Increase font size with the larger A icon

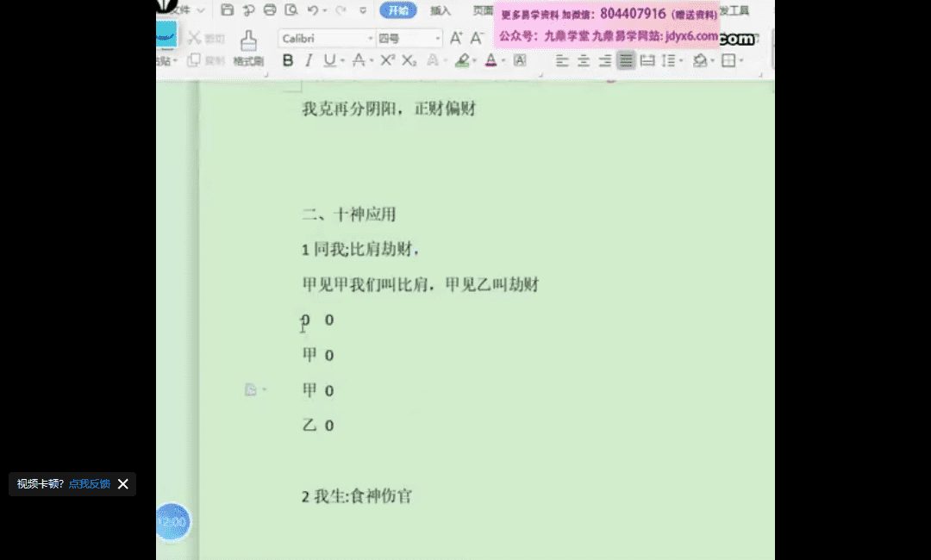(456, 38)
